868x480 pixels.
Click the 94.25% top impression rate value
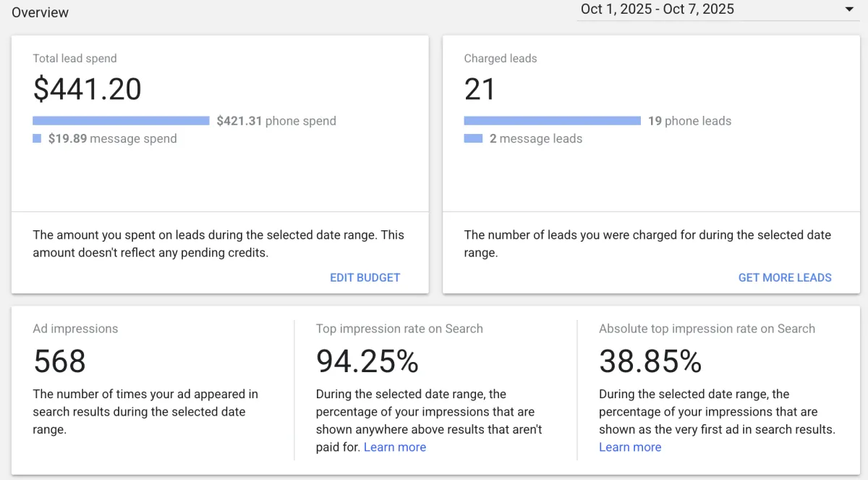367,361
